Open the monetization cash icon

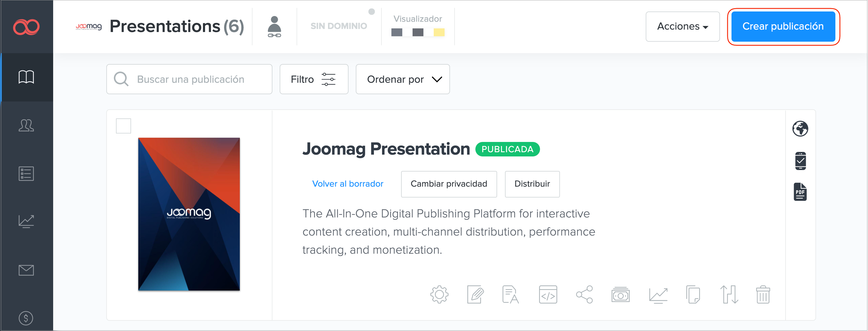point(620,294)
